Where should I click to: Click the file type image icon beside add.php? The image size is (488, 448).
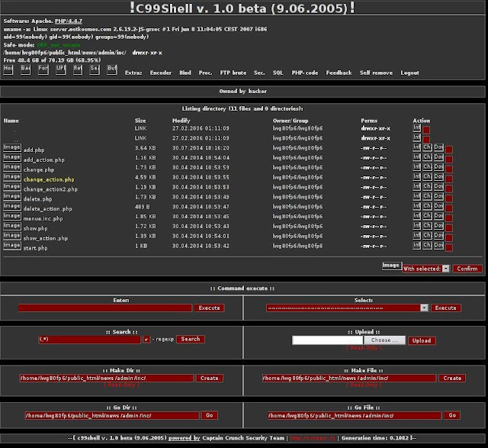tap(12, 147)
